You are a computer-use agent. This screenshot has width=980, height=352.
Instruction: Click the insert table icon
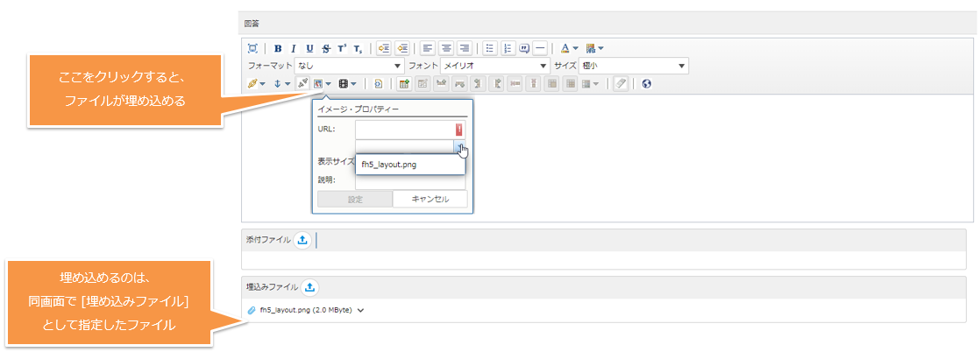click(x=404, y=84)
